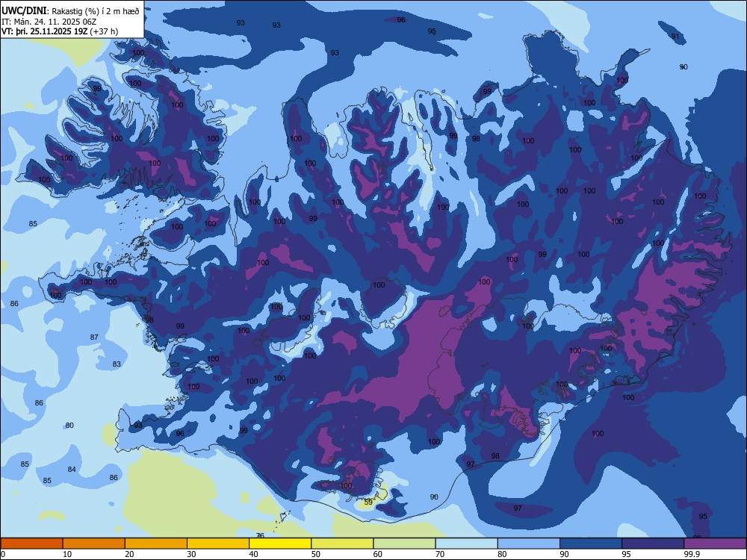
Task: Pick the bright yellow 40–50 legend swatch
Action: pyautogui.click(x=280, y=543)
